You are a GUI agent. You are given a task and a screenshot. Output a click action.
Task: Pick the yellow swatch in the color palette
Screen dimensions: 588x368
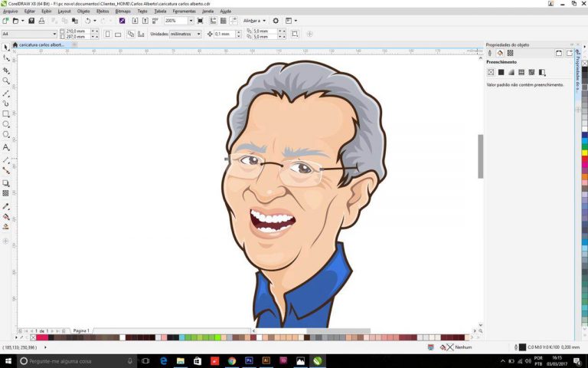click(x=584, y=153)
